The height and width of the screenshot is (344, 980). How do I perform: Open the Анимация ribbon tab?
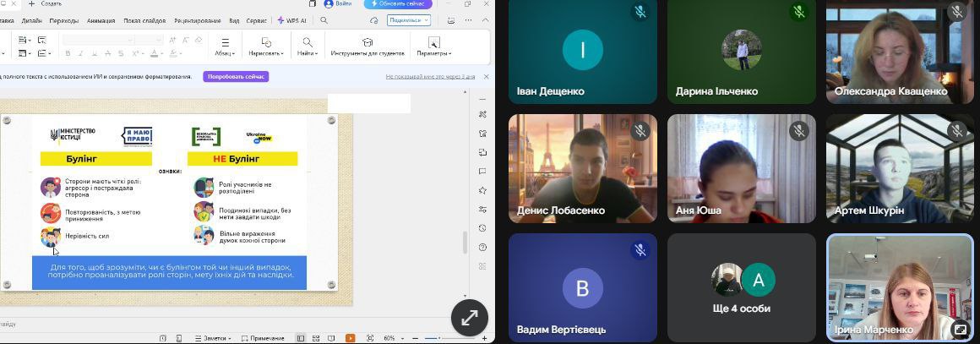click(x=101, y=20)
